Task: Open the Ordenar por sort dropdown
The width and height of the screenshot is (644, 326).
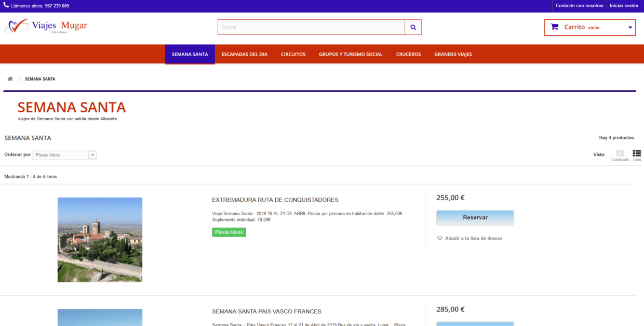Action: tap(64, 155)
